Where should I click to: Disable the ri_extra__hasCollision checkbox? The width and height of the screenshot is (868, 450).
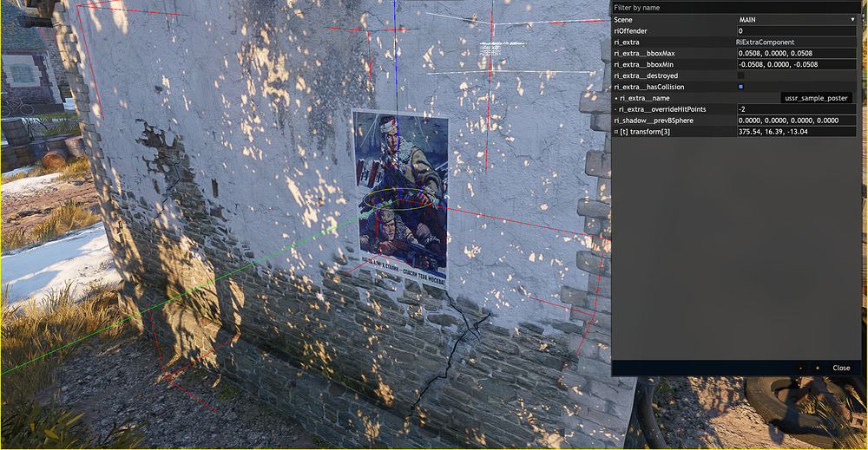tap(740, 87)
